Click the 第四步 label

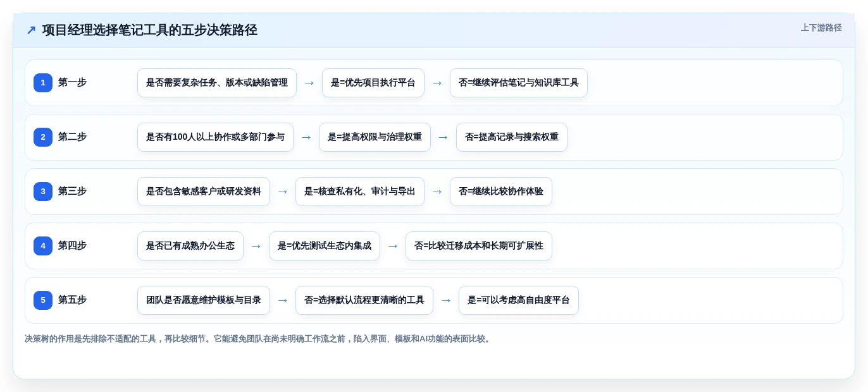coord(72,246)
